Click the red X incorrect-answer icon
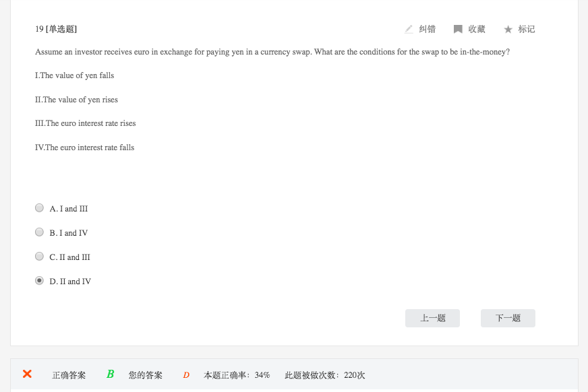The height and width of the screenshot is (392, 588). 27,374
